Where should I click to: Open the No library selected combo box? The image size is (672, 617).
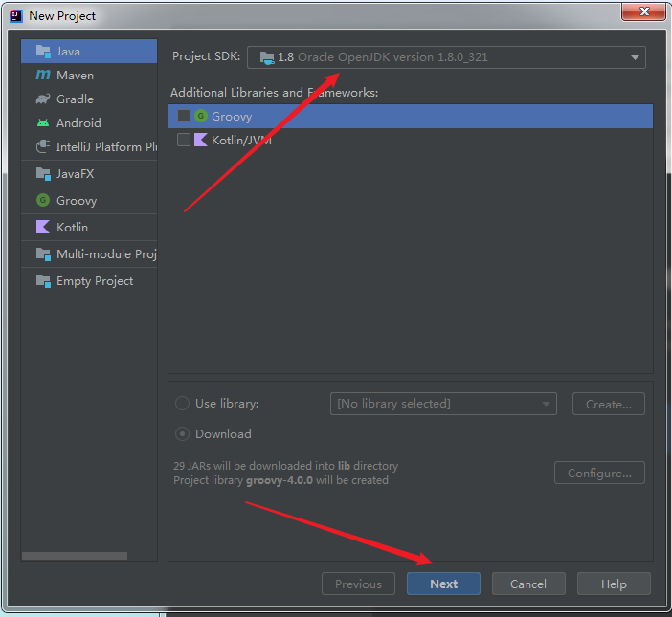point(443,404)
